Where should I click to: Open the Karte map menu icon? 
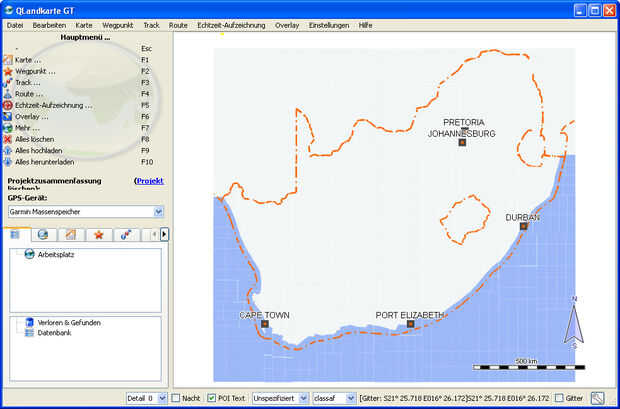pos(8,60)
